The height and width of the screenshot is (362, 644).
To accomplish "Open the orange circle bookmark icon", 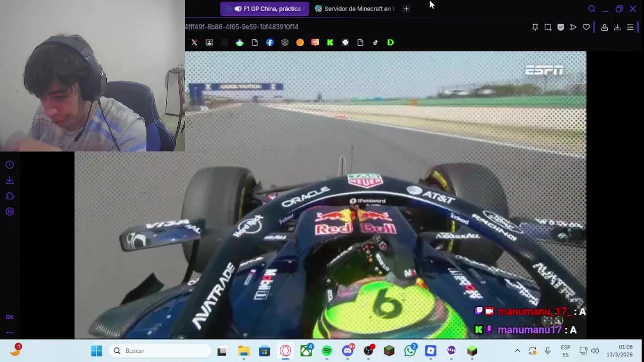I will [300, 43].
